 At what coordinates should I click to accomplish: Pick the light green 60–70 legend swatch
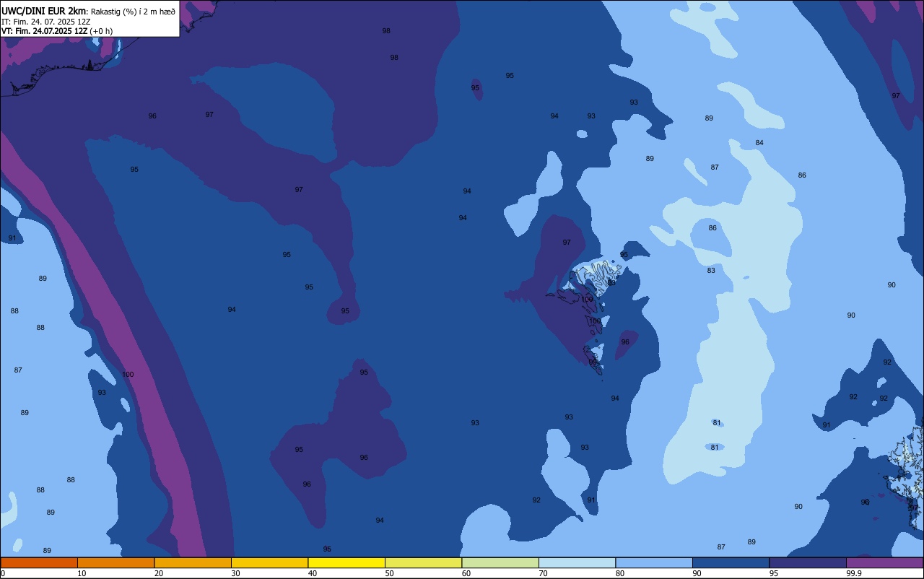(x=500, y=562)
